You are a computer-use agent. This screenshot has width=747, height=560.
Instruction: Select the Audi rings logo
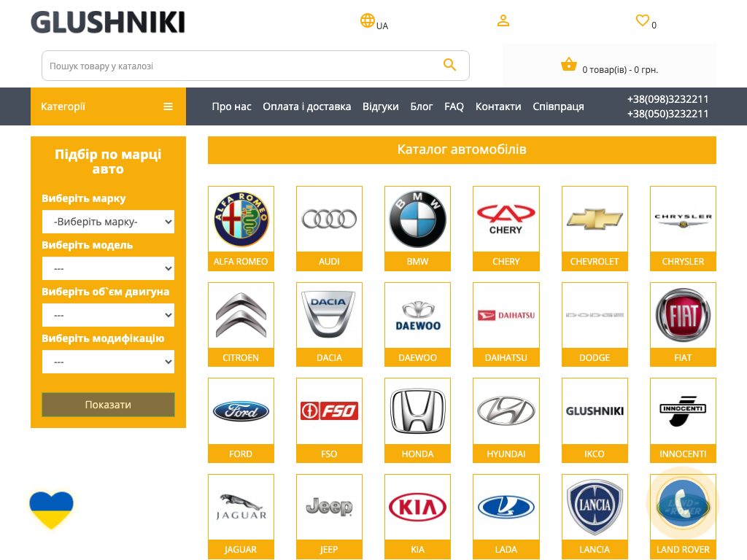coord(329,219)
